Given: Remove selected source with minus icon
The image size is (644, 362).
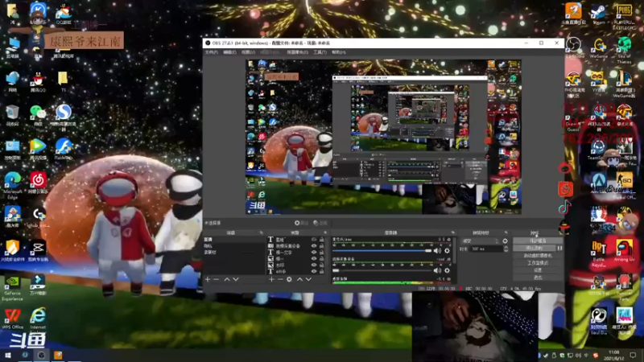Looking at the screenshot, I should click(x=280, y=279).
